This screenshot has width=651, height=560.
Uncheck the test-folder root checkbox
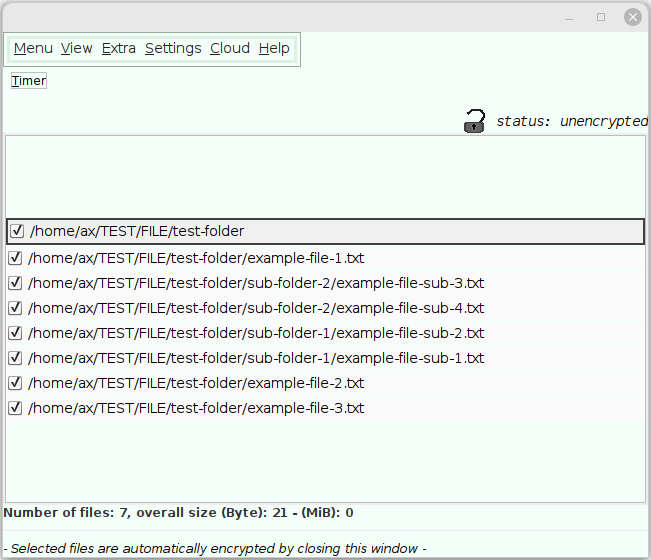point(17,231)
